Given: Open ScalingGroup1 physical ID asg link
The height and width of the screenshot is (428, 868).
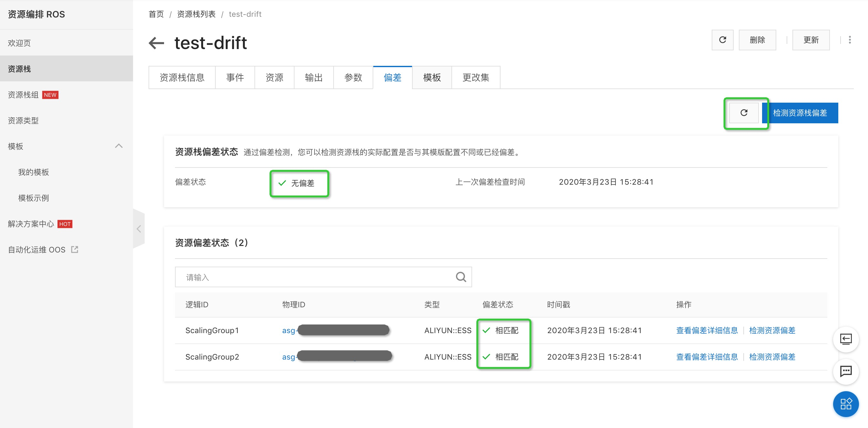Looking at the screenshot, I should (x=336, y=330).
